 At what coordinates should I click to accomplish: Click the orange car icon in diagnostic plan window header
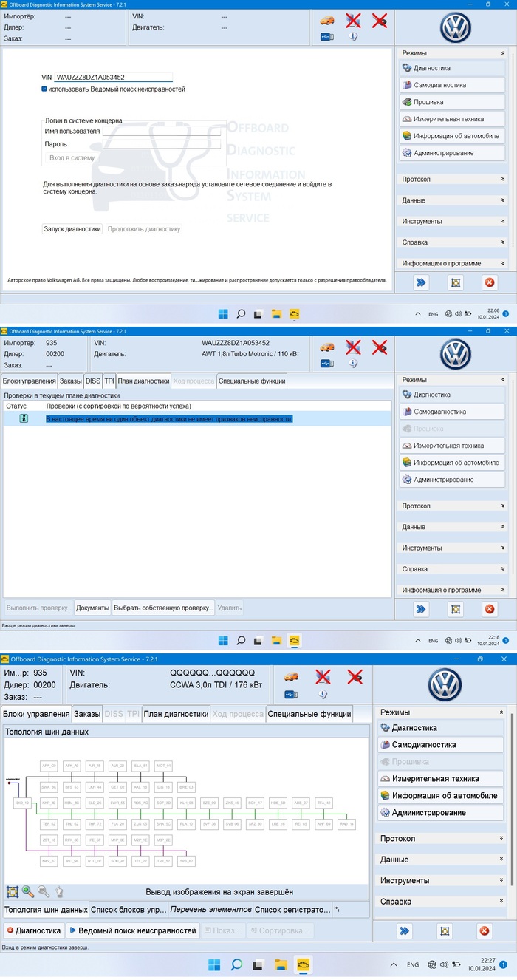tap(327, 347)
